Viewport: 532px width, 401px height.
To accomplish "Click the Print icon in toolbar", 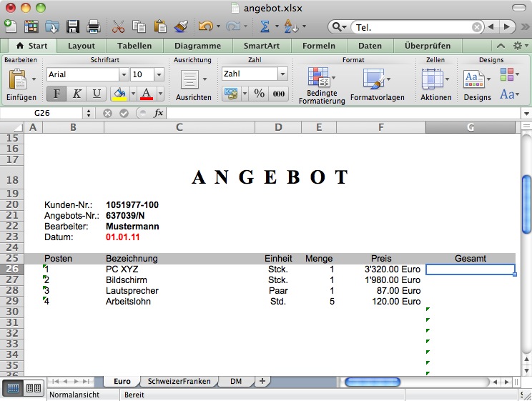I will [93, 26].
